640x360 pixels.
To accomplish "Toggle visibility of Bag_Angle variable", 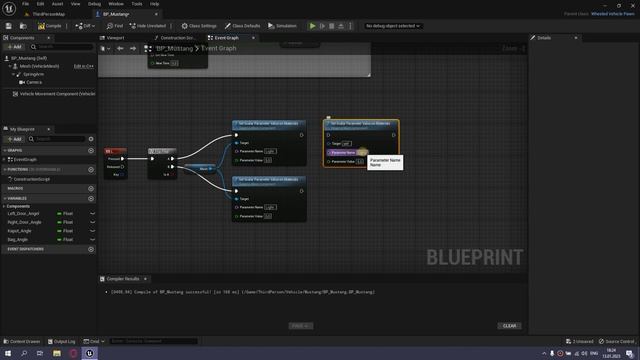I will pos(93,240).
